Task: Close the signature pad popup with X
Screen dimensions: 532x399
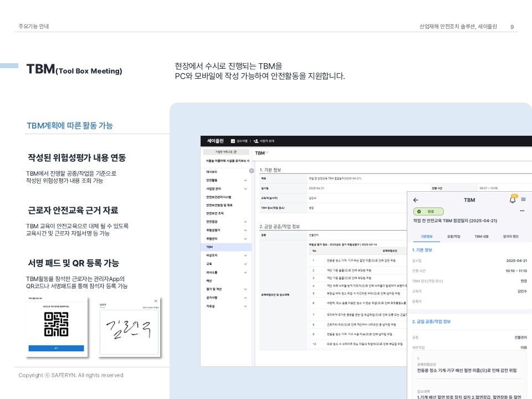Action: (x=156, y=301)
